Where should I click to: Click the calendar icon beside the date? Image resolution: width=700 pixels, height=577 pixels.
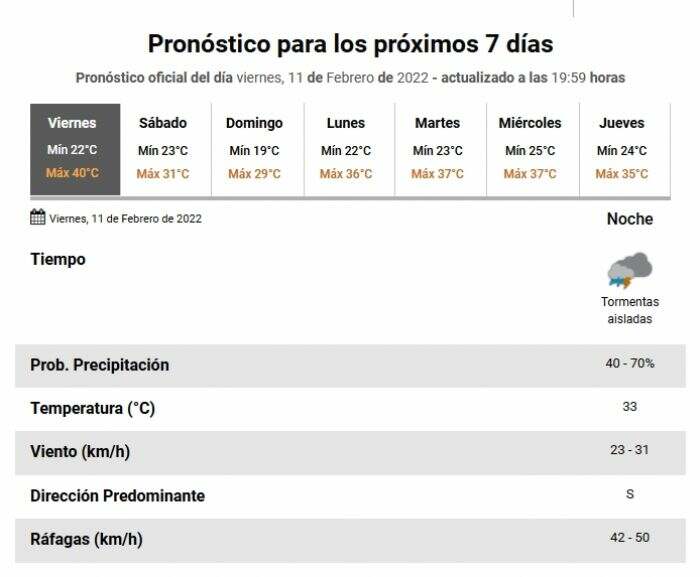[x=38, y=217]
